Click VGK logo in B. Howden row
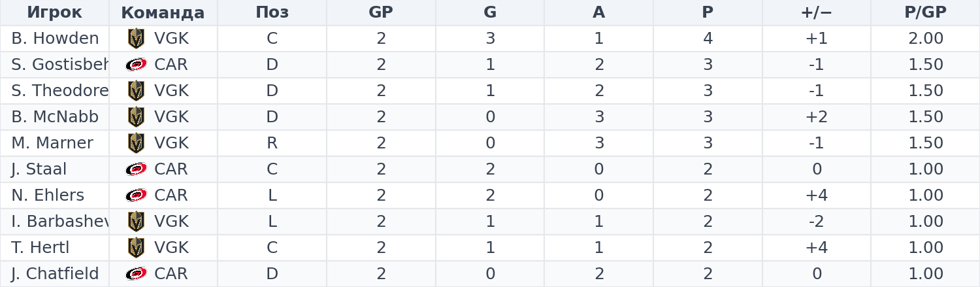The width and height of the screenshot is (980, 287). [x=136, y=39]
